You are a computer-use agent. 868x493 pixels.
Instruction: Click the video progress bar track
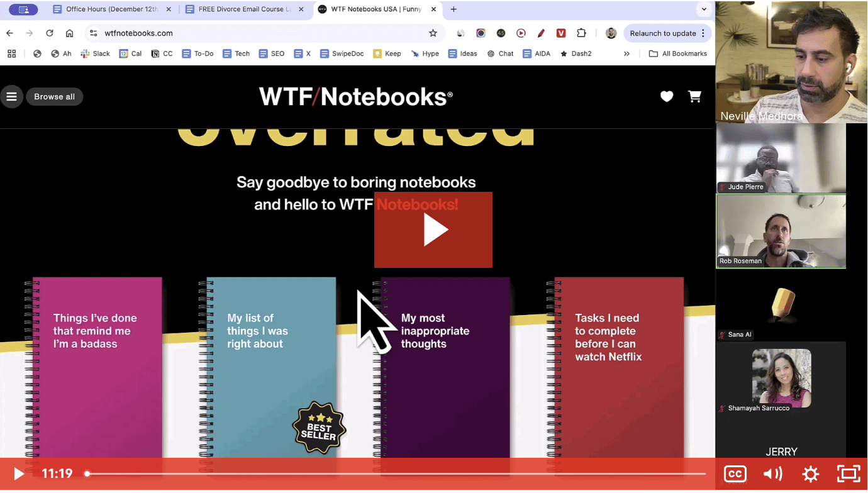click(x=396, y=474)
